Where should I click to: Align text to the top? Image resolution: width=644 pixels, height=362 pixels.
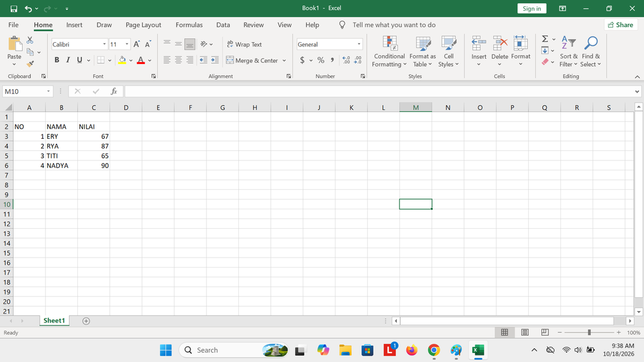click(x=167, y=44)
